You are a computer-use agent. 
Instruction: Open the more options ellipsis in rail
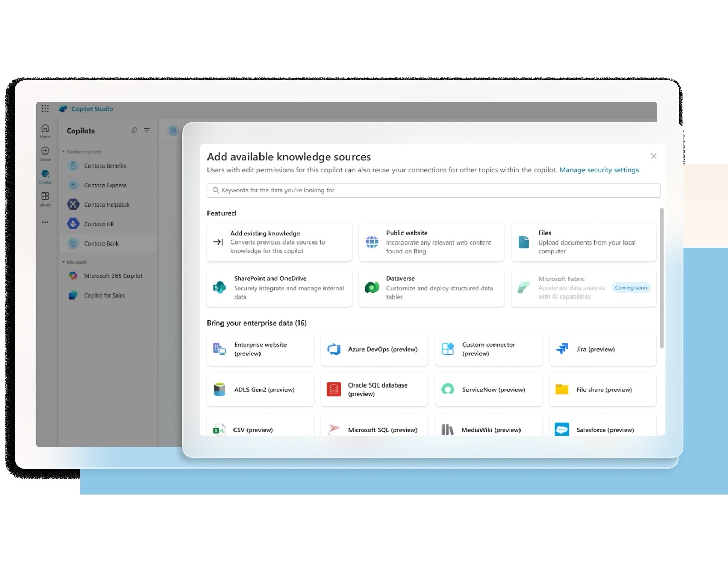point(45,222)
